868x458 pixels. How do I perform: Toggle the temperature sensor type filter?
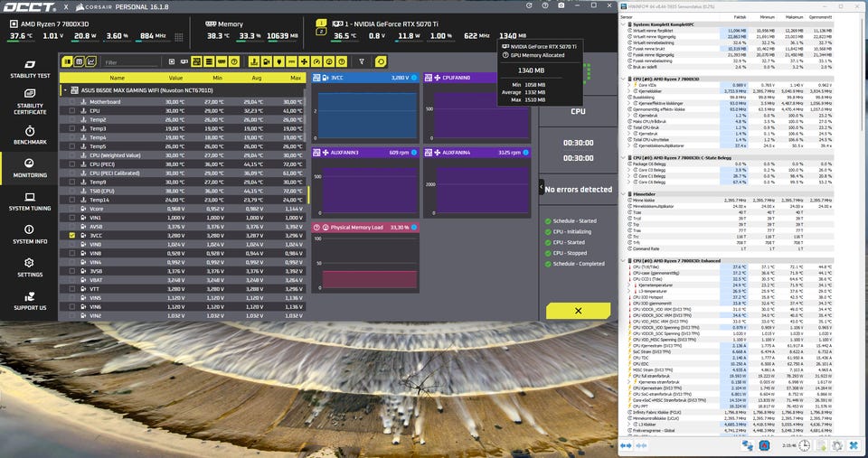pos(253,61)
